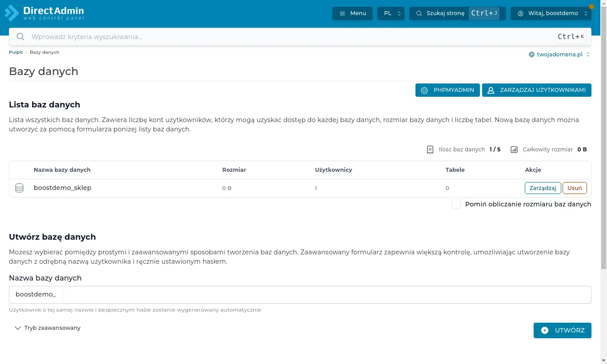607x364 pixels.
Task: Open the Szukaj stronę page search
Action: point(457,13)
